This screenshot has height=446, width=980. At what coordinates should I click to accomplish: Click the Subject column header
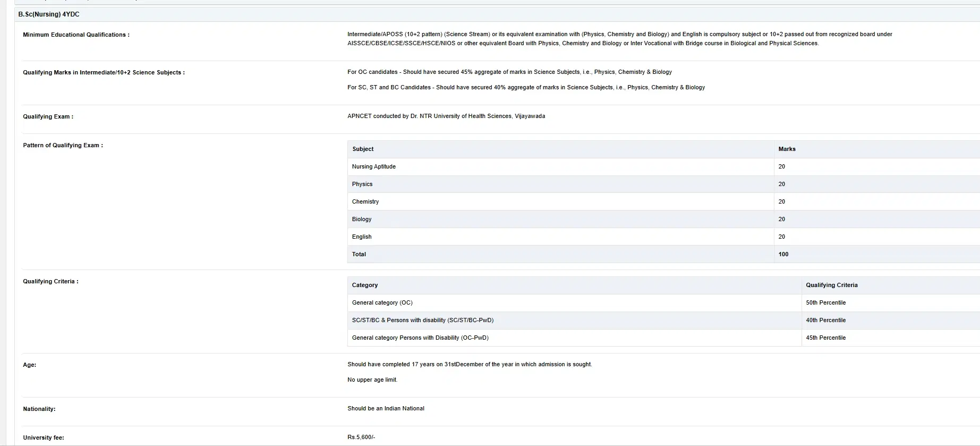[363, 149]
